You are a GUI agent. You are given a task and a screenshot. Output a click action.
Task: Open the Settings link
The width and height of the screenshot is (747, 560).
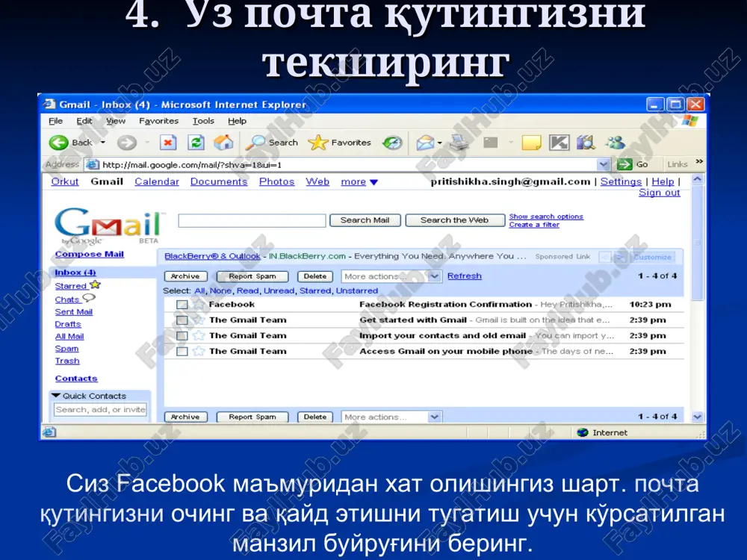coord(621,181)
